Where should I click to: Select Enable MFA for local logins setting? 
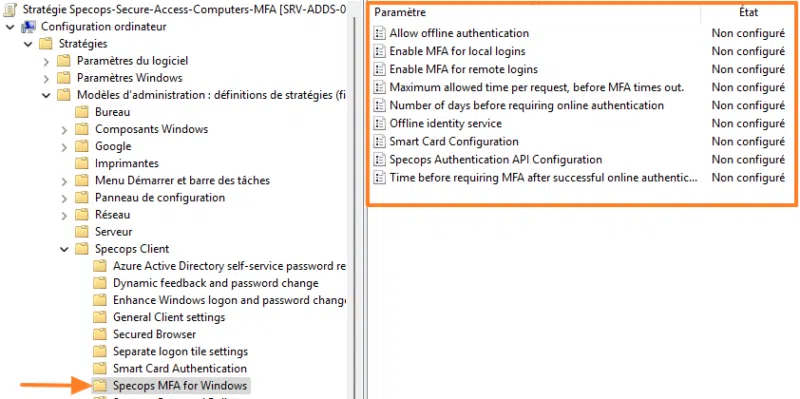tap(579, 51)
